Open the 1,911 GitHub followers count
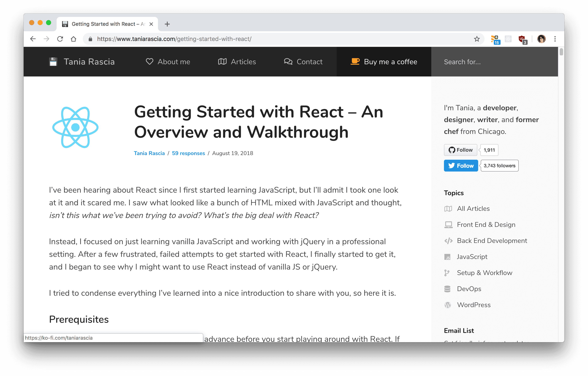588x376 pixels. point(489,150)
